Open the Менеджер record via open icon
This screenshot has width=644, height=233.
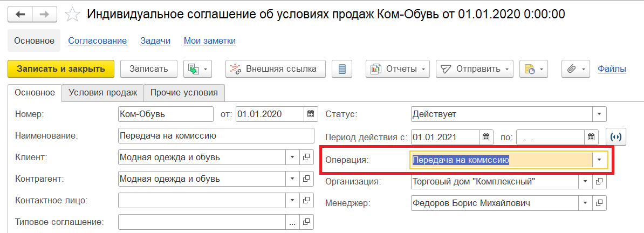[x=599, y=203]
